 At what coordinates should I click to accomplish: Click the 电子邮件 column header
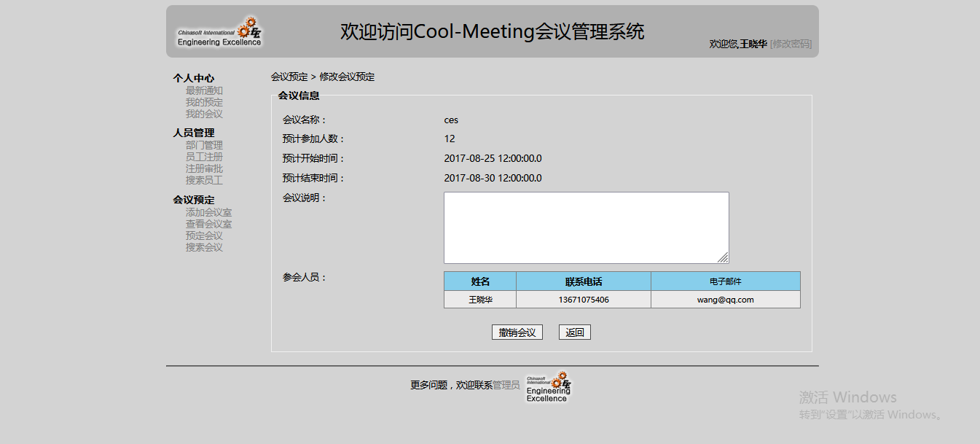726,281
